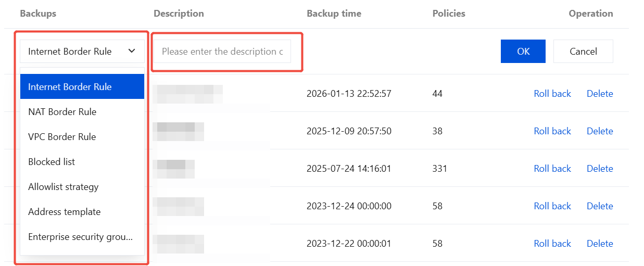Delete the 2026-01-13 backup

[x=600, y=94]
